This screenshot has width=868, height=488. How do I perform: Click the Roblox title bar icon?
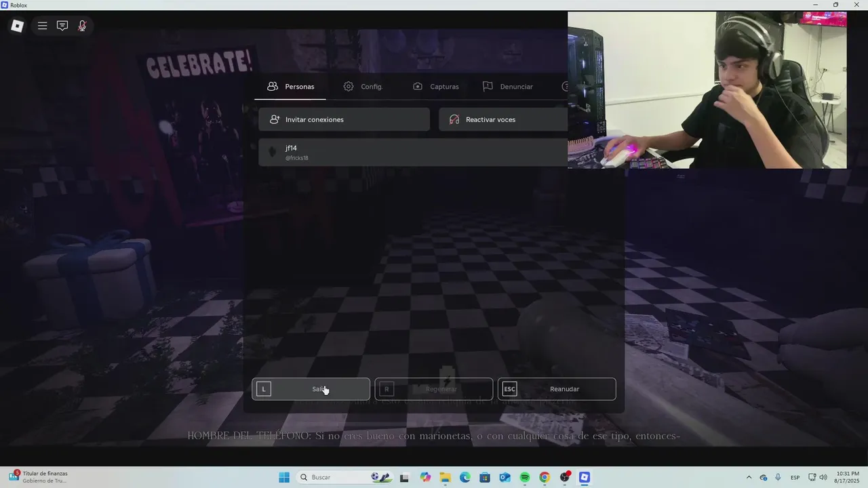point(5,5)
